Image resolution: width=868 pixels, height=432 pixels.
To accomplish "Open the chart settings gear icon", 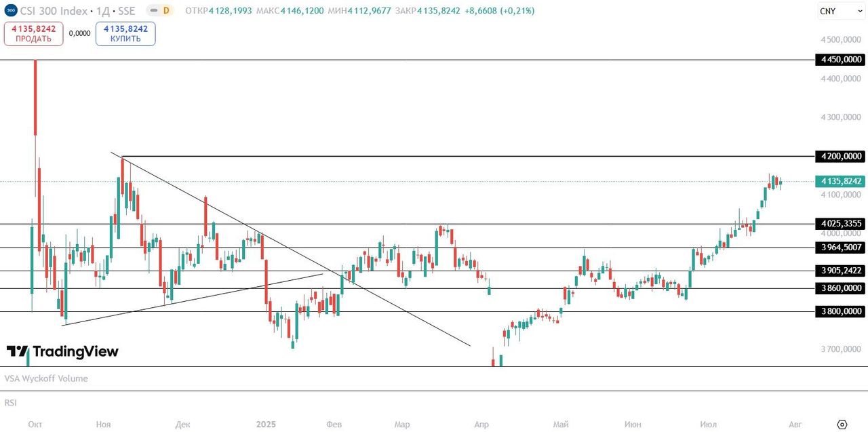I will click(x=842, y=424).
